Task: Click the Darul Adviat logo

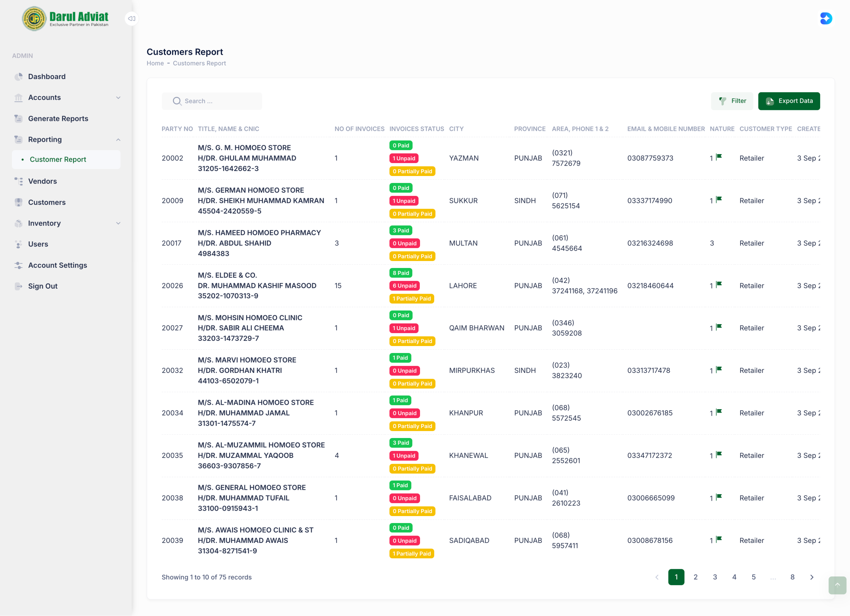Action: pyautogui.click(x=66, y=19)
